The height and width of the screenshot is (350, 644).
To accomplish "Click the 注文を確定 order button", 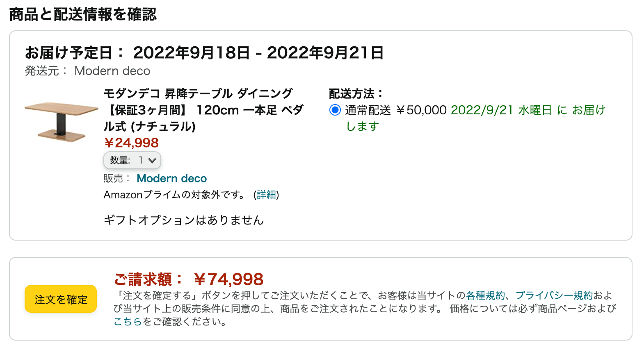I will tap(61, 299).
